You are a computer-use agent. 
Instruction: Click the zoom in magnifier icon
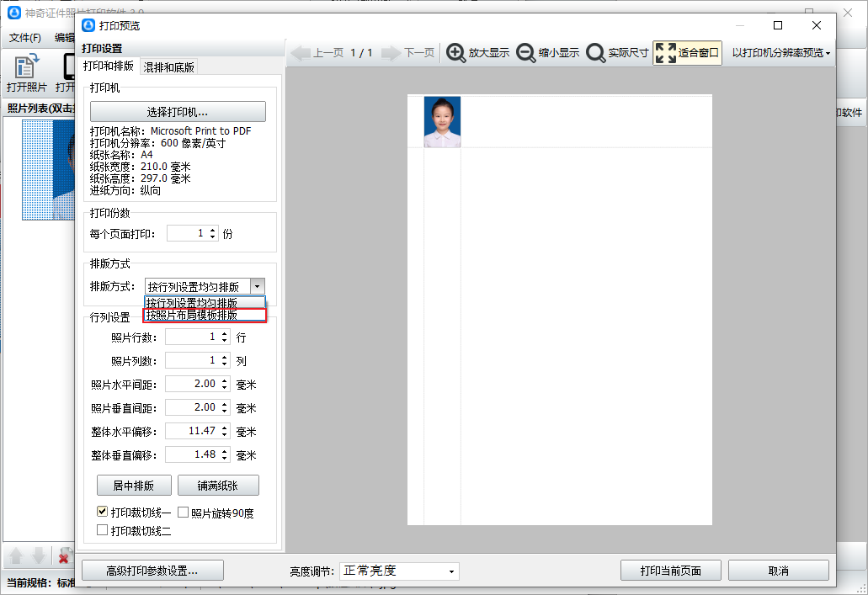[455, 53]
